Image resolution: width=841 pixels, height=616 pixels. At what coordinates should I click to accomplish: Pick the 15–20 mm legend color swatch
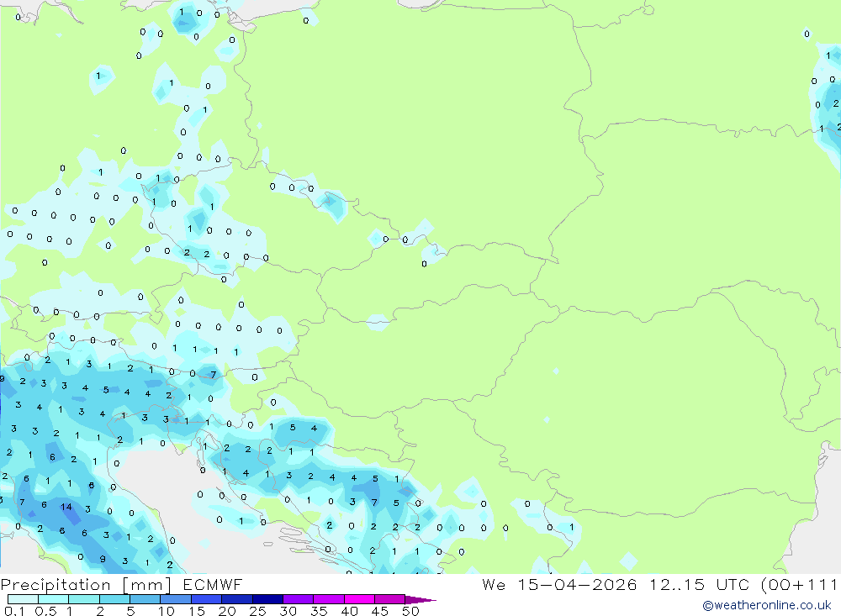click(x=206, y=599)
